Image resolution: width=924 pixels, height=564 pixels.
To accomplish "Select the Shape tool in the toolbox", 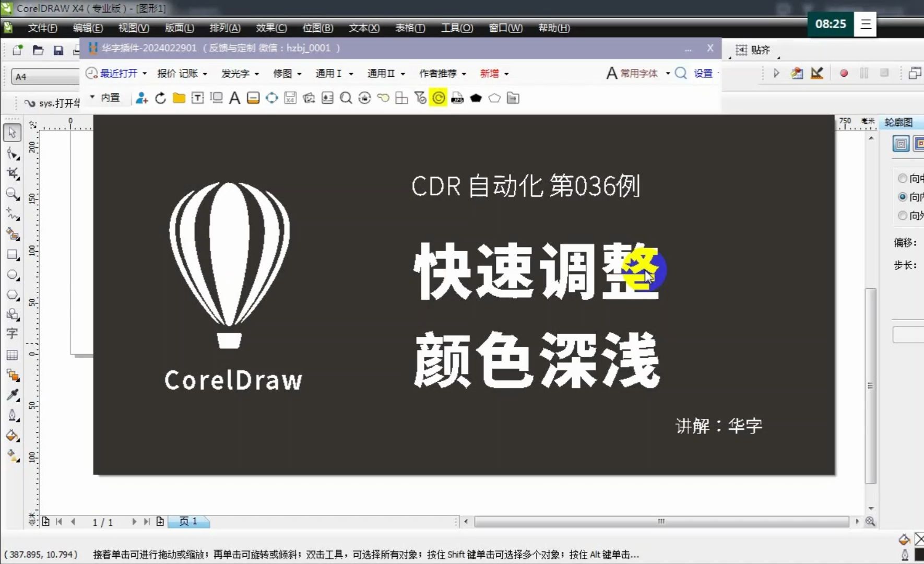I will click(12, 153).
